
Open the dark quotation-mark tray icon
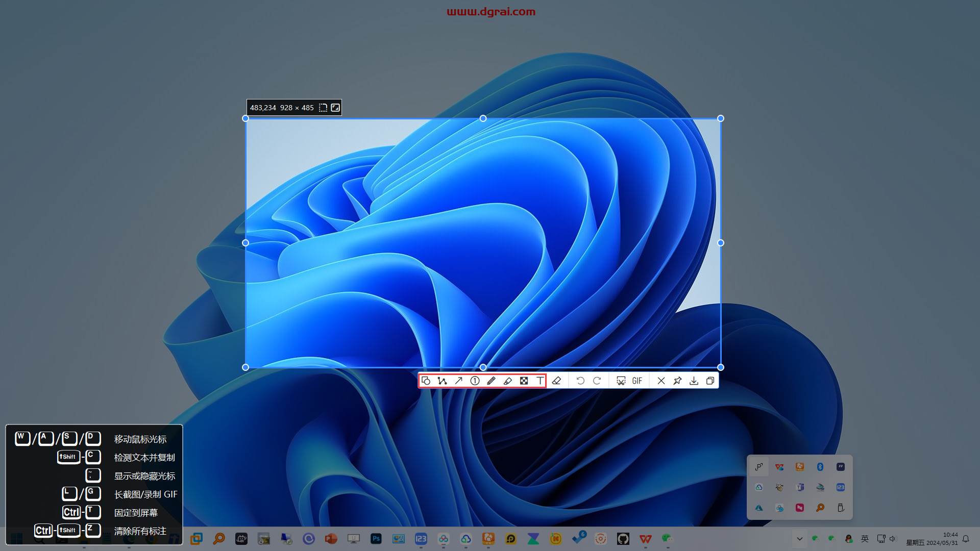(x=841, y=467)
